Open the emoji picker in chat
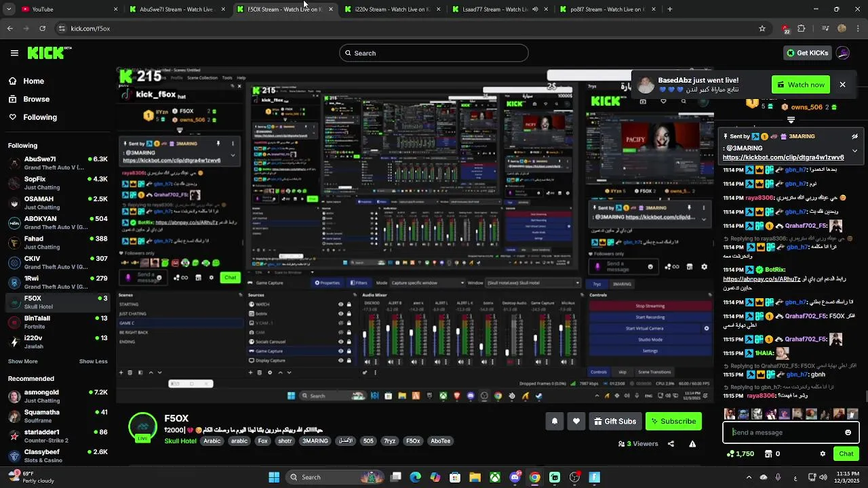 coord(848,432)
